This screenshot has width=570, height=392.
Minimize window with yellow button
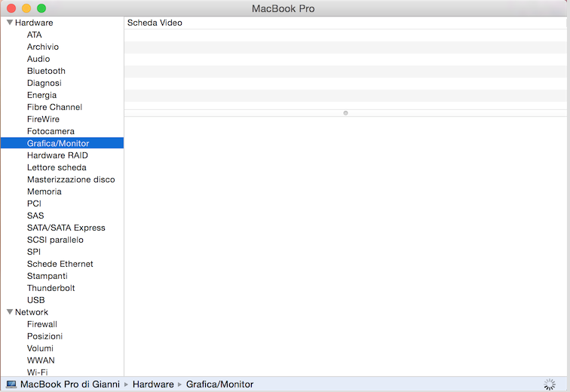coord(26,8)
